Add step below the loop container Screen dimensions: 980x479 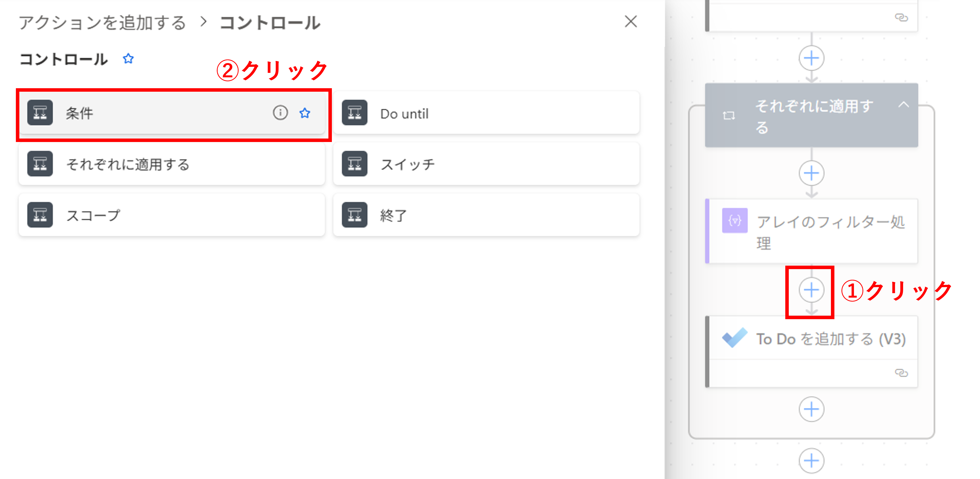coord(812,461)
